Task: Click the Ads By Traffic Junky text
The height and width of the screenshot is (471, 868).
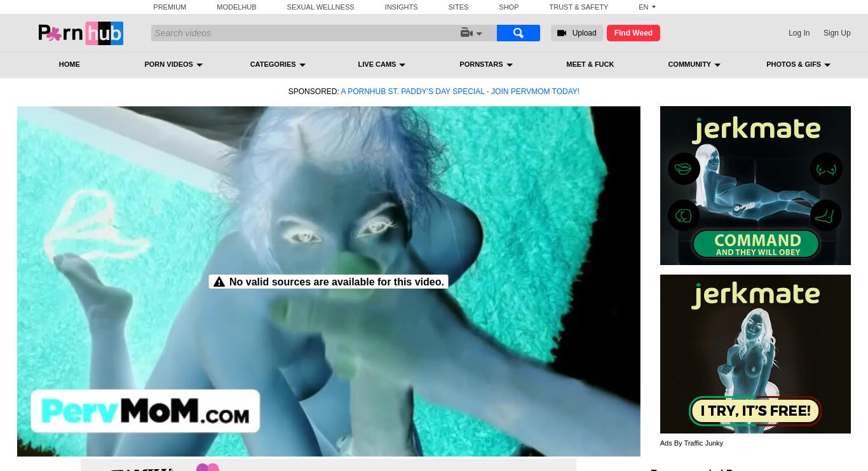Action: (691, 443)
